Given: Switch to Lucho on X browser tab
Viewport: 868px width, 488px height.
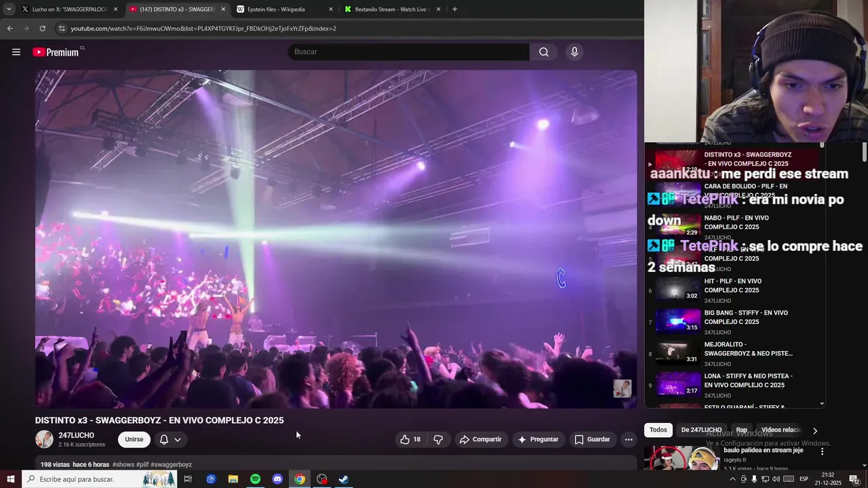Looking at the screenshot, I should pyautogui.click(x=69, y=9).
